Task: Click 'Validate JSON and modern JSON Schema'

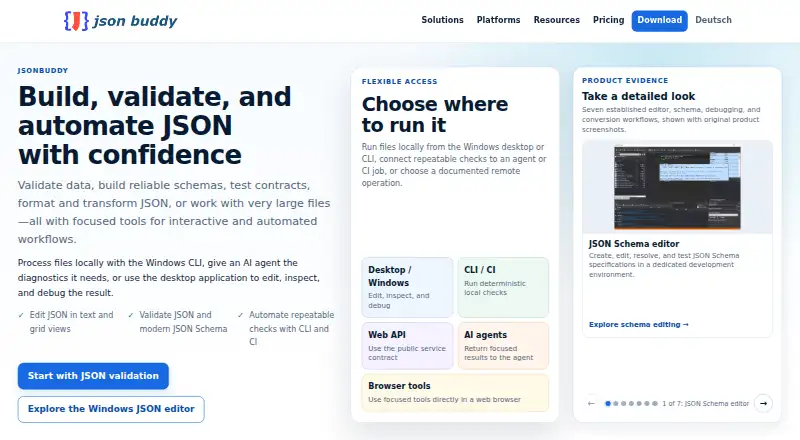Action: 183,322
